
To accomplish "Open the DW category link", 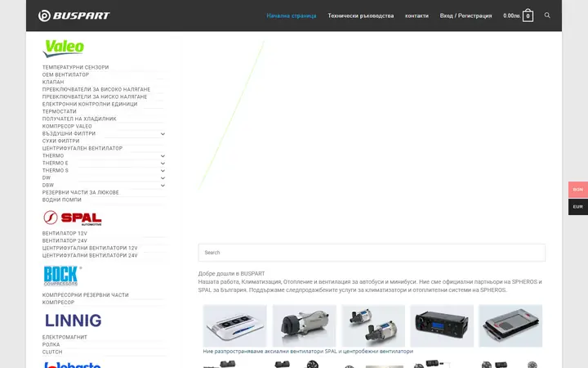I will click(x=46, y=177).
